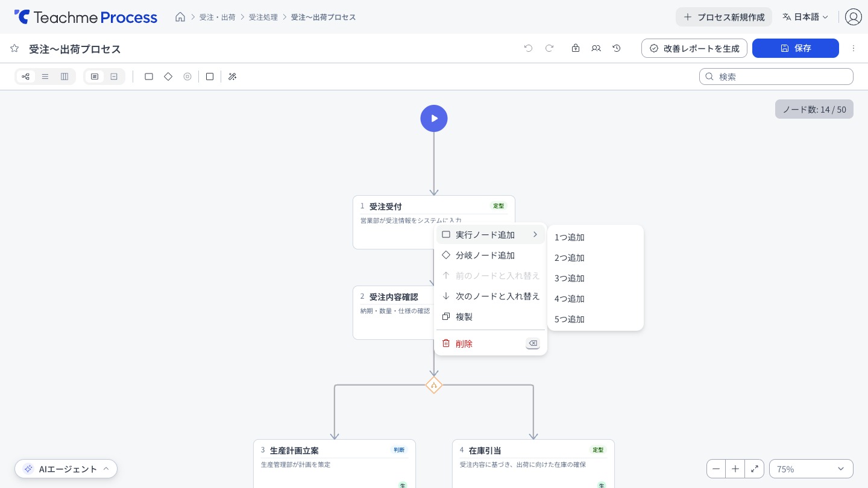Open the version history clock icon

coord(617,48)
